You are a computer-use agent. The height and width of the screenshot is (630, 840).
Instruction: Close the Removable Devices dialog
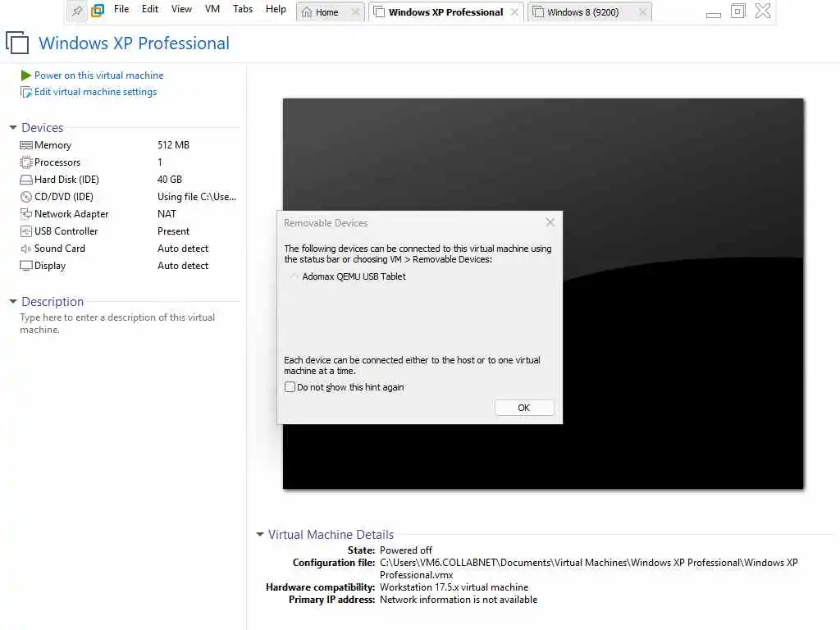point(550,222)
